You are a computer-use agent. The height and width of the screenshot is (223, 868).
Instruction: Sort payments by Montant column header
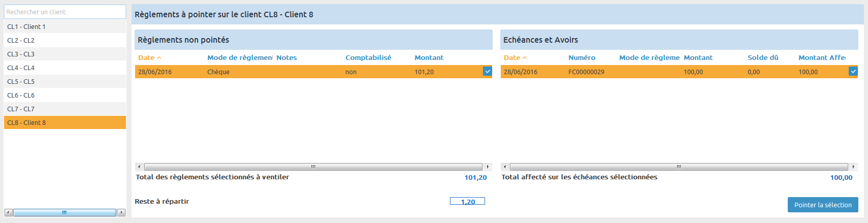(429, 58)
